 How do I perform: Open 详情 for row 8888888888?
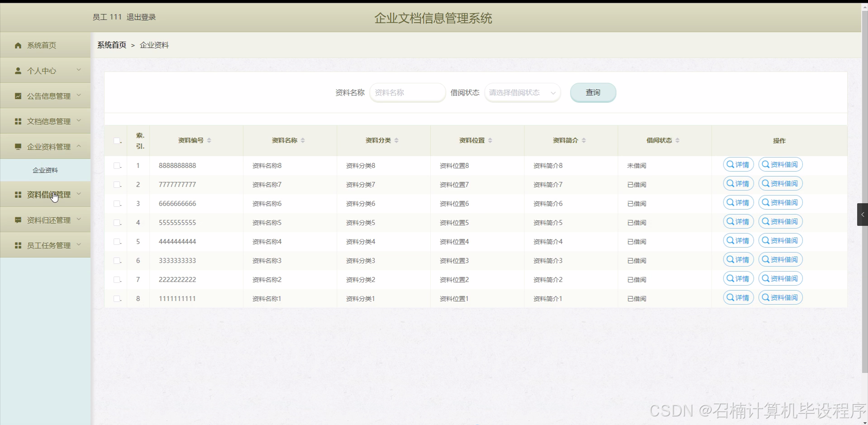point(738,165)
